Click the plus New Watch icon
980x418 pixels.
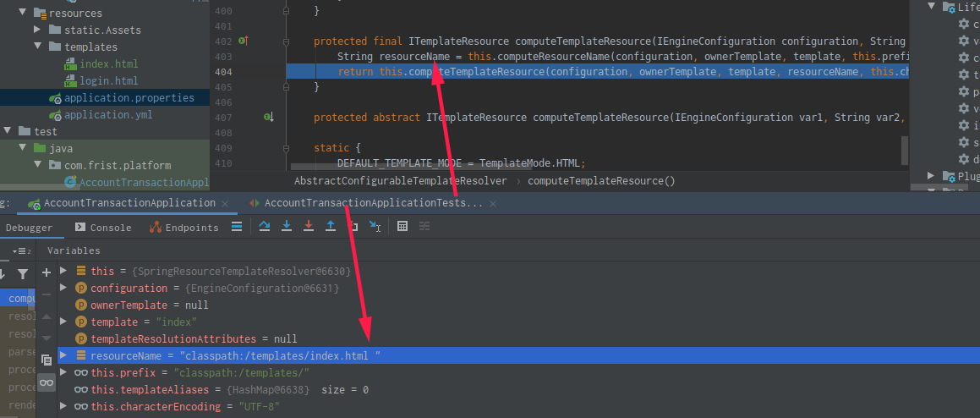point(47,272)
